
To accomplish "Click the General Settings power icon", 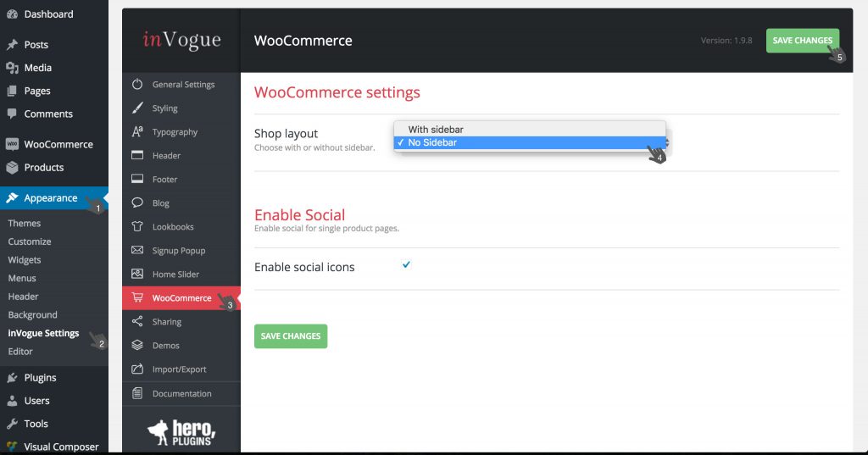I will click(x=137, y=84).
